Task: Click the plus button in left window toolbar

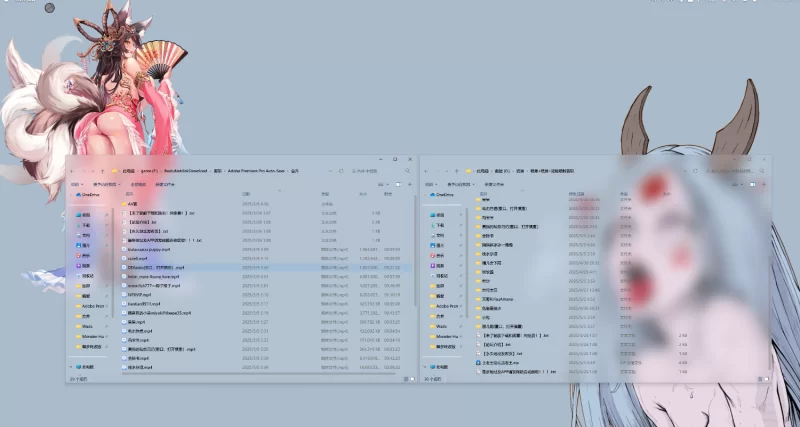Action: click(409, 184)
